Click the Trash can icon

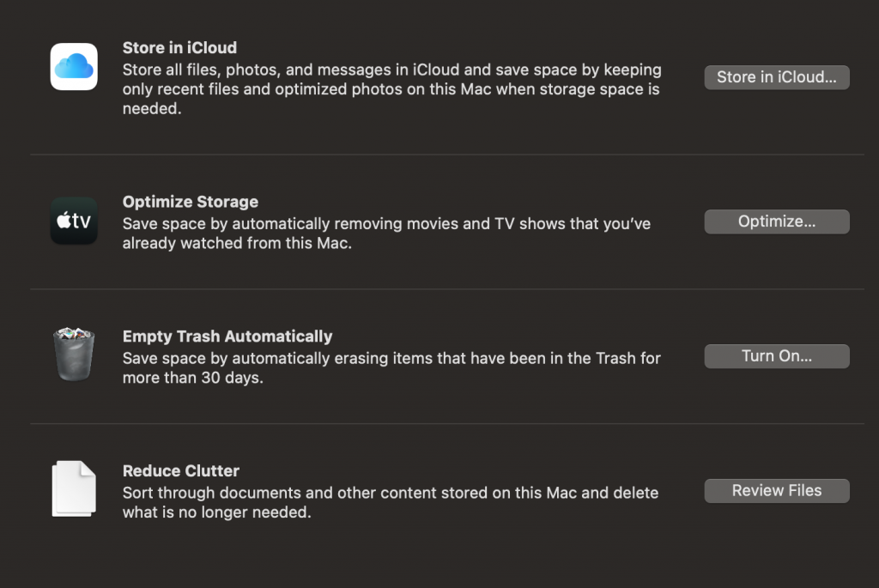[x=74, y=354]
